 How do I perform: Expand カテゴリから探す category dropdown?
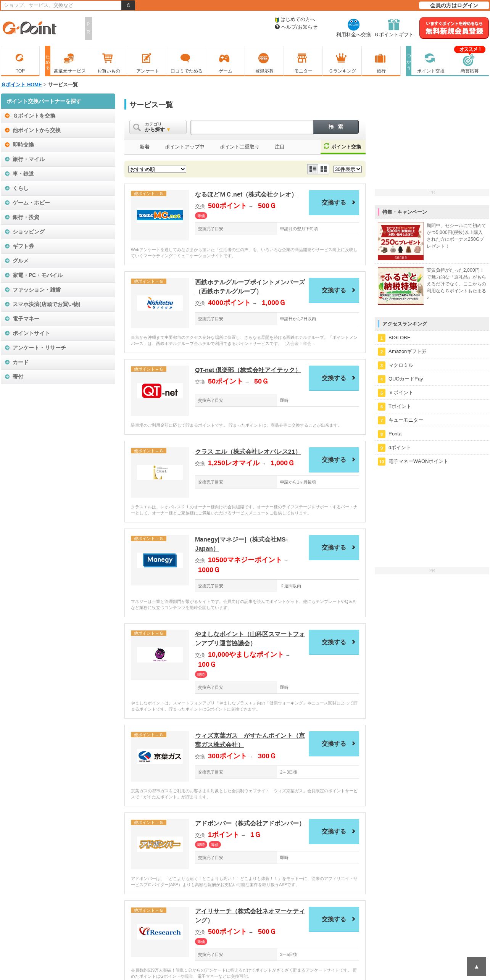(158, 127)
